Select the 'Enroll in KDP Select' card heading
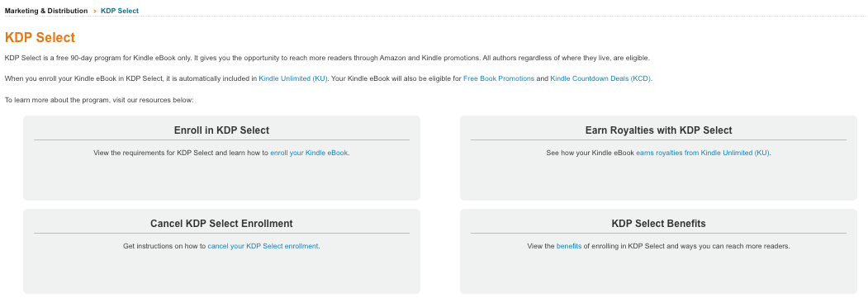Viewport: 868px width, 298px height. point(221,130)
